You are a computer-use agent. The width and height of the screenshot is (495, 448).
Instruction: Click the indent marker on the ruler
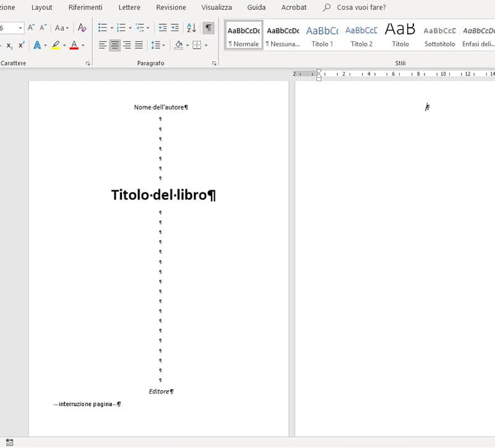click(319, 75)
